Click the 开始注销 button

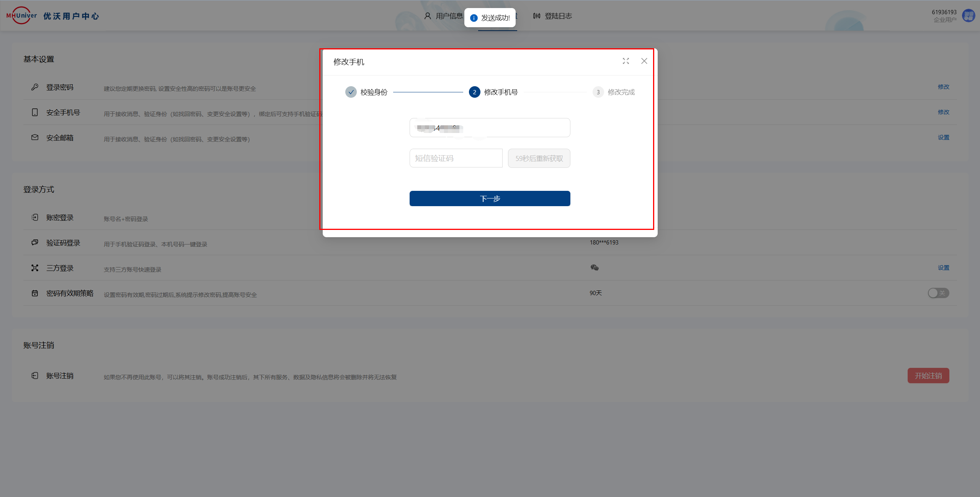tap(928, 376)
